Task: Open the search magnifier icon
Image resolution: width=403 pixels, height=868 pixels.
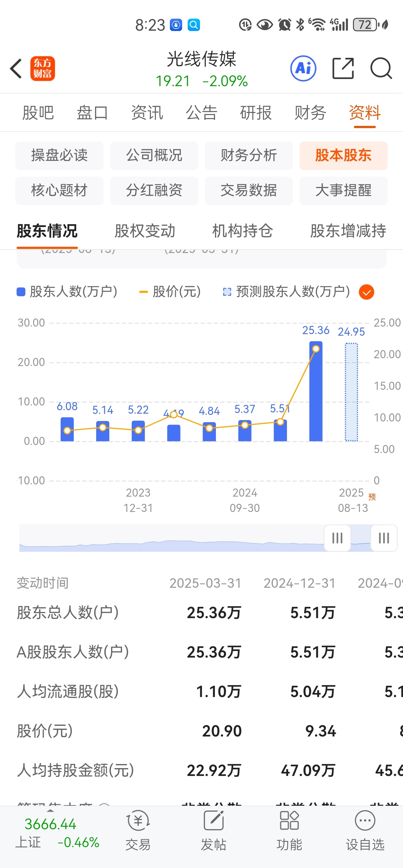Action: pyautogui.click(x=381, y=68)
